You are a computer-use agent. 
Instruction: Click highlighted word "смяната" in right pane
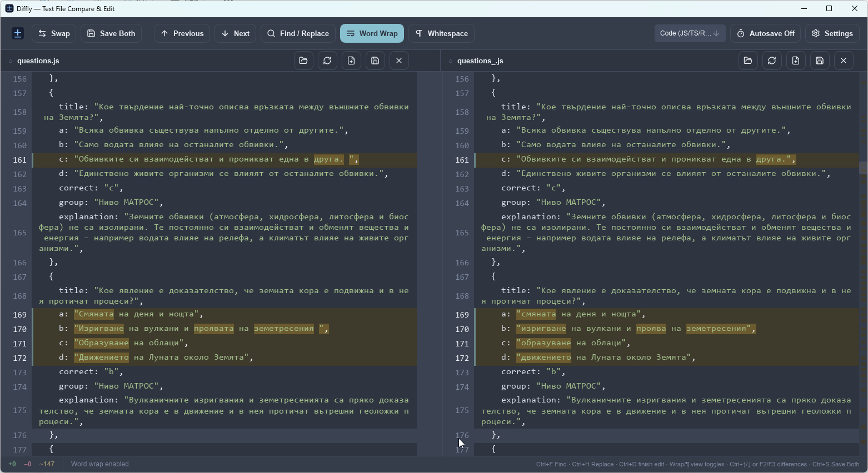536,314
